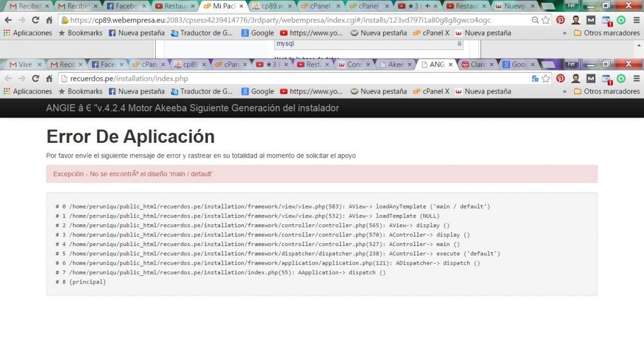Open https://www.yo... bookmark in recuerdos.pe window

[311, 91]
